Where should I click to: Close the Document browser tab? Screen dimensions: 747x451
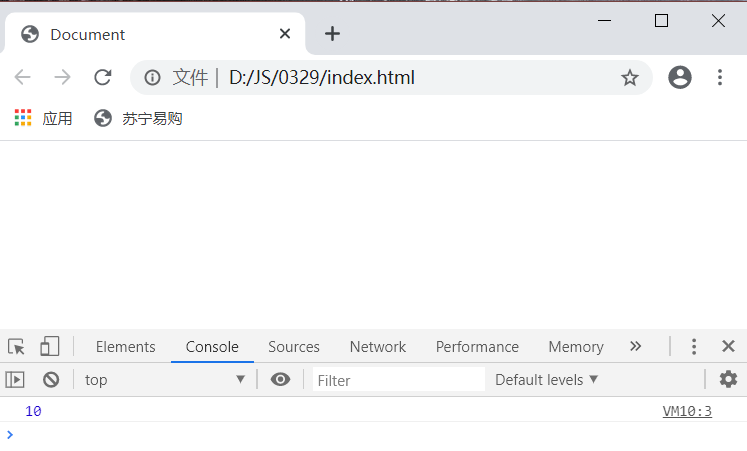coord(285,34)
